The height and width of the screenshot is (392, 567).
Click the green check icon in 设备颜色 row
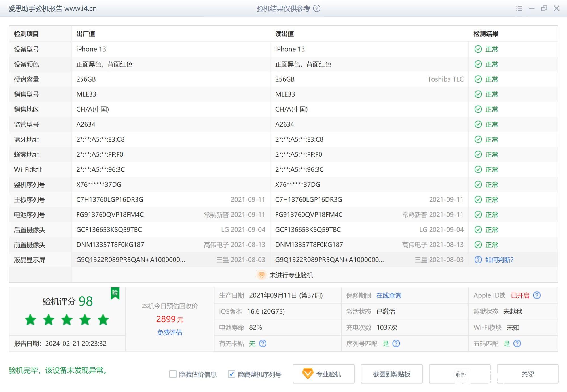click(x=478, y=64)
